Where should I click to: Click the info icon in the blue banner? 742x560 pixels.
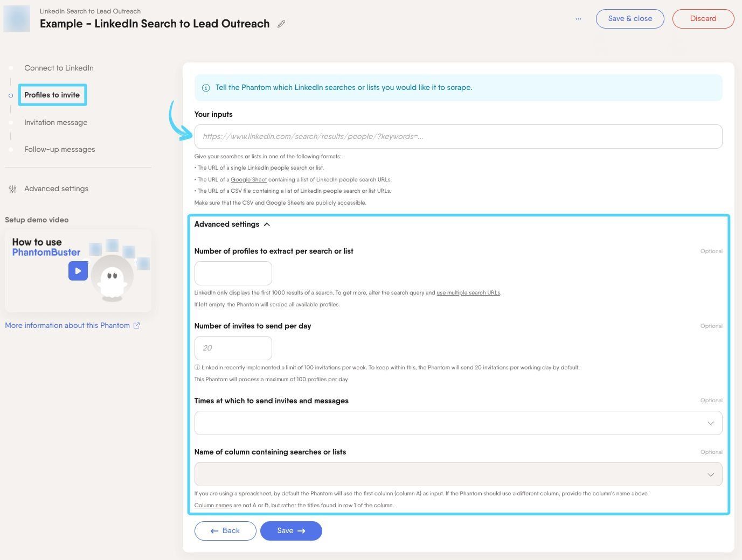tap(206, 88)
